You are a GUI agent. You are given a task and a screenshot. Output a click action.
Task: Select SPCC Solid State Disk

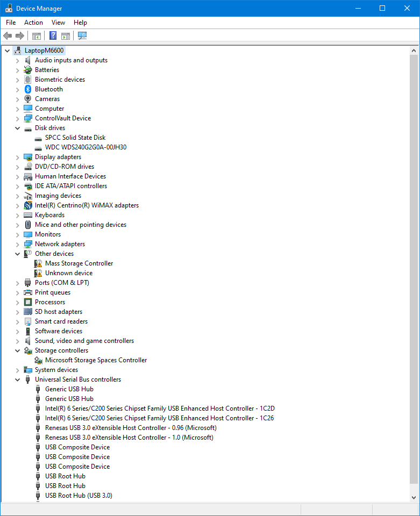pyautogui.click(x=75, y=138)
